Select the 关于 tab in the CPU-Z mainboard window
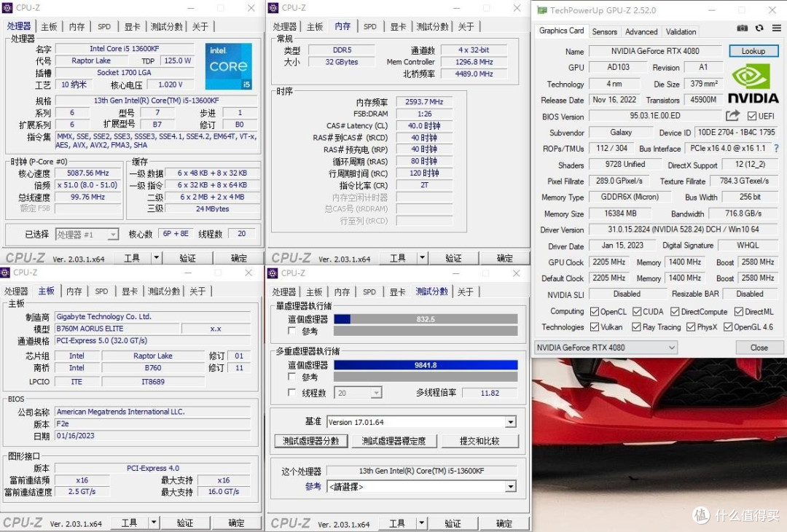This screenshot has height=532, width=787. click(x=197, y=291)
